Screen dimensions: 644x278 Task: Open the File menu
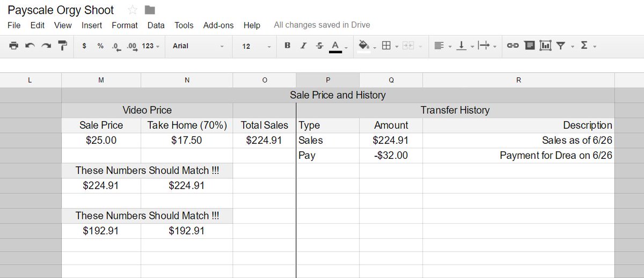point(14,25)
